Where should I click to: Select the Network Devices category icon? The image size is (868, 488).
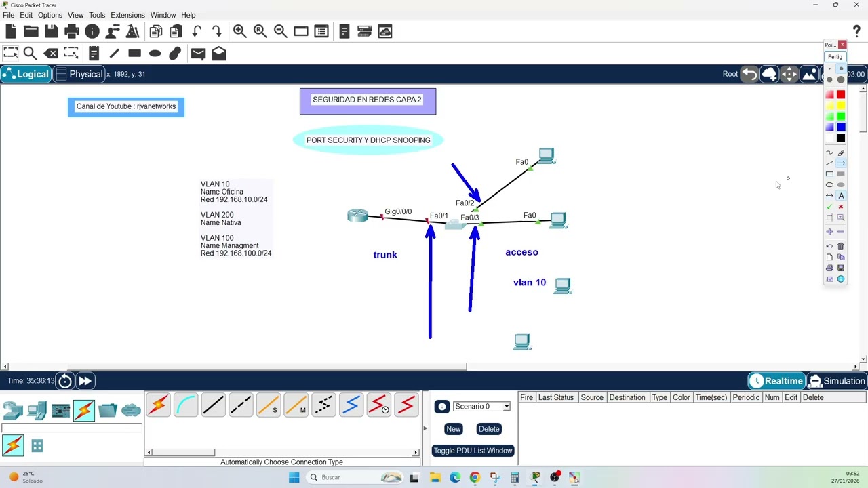coord(13,410)
